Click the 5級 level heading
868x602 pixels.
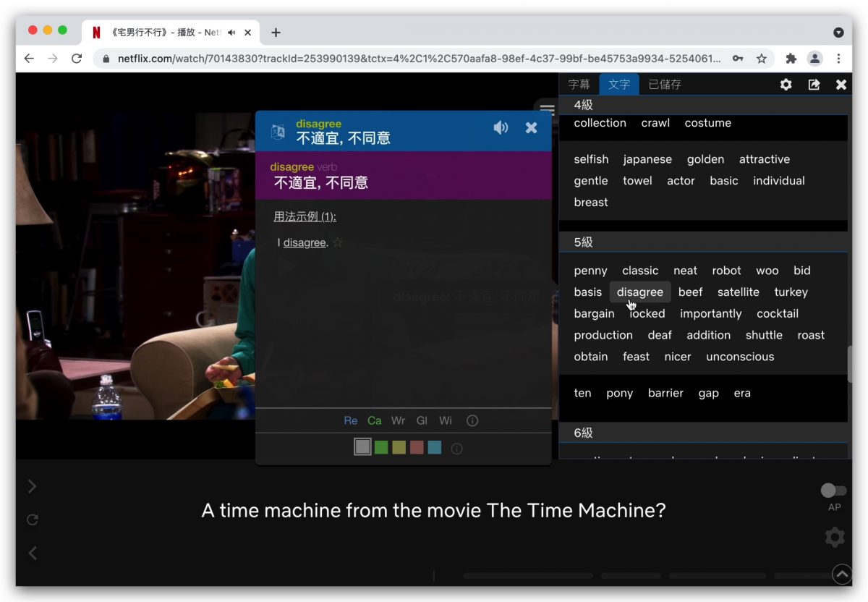[x=584, y=242]
